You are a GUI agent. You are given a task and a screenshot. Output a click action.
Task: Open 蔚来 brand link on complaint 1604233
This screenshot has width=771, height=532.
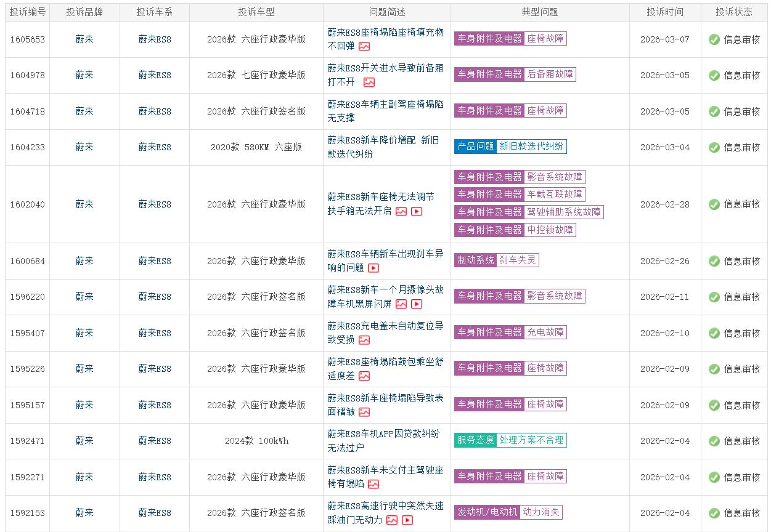[85, 147]
